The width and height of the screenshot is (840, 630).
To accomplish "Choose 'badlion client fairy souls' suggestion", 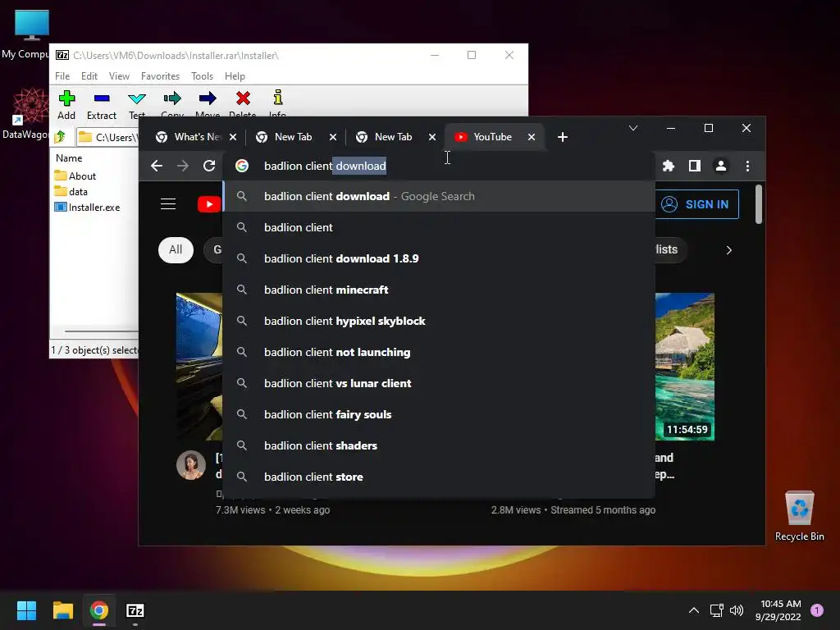I will click(x=440, y=414).
